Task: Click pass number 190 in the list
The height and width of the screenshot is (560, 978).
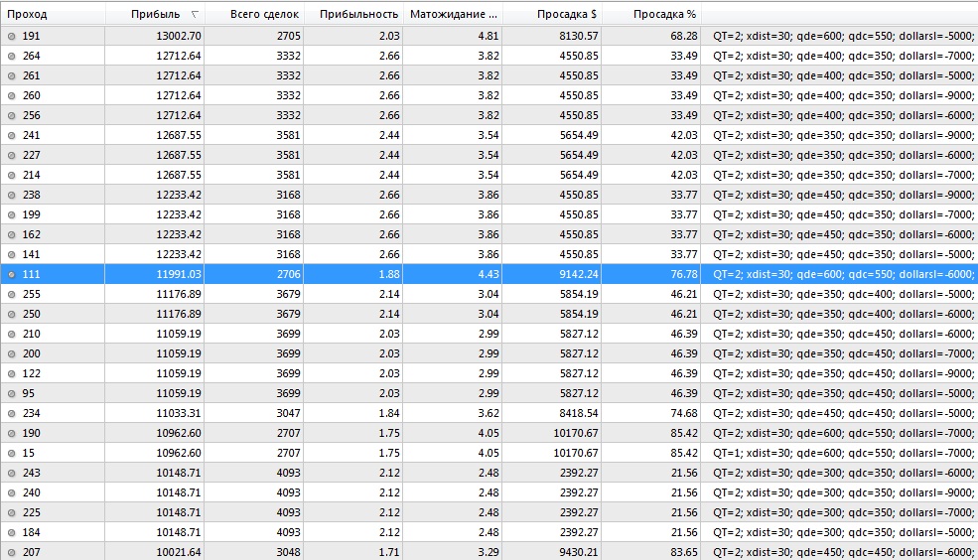Action: [31, 434]
